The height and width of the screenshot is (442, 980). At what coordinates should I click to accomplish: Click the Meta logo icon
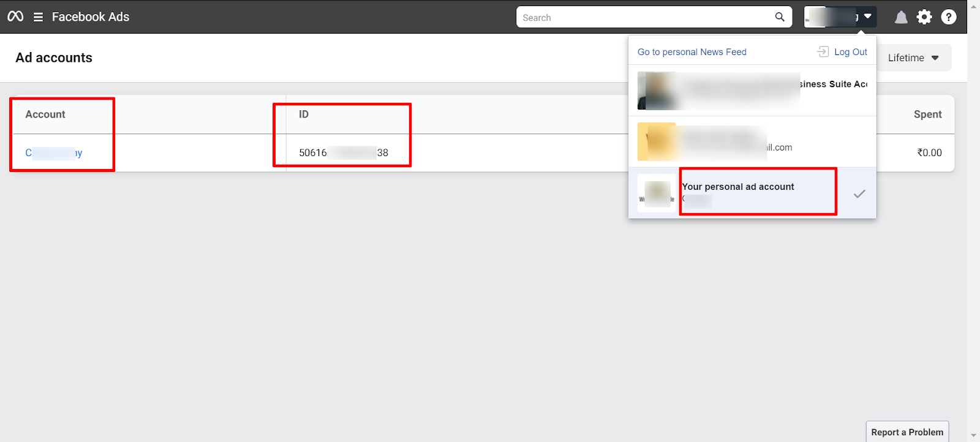(x=15, y=17)
